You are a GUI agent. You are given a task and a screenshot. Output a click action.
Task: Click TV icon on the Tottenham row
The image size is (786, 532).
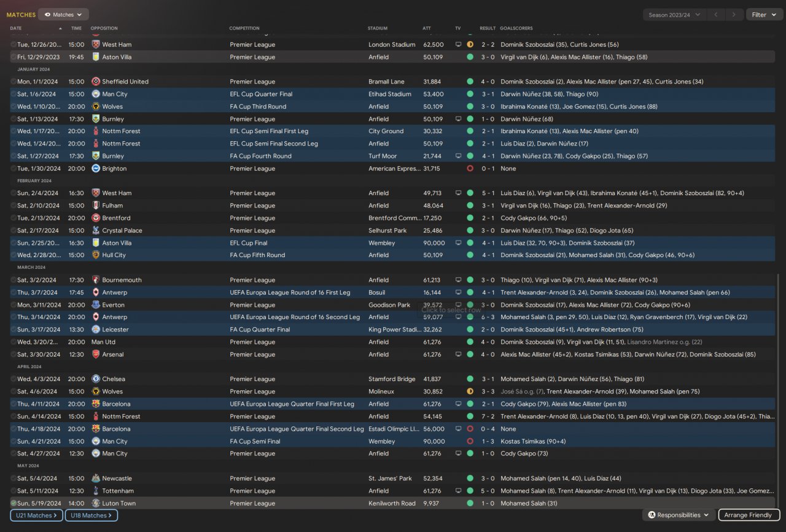pyautogui.click(x=458, y=491)
